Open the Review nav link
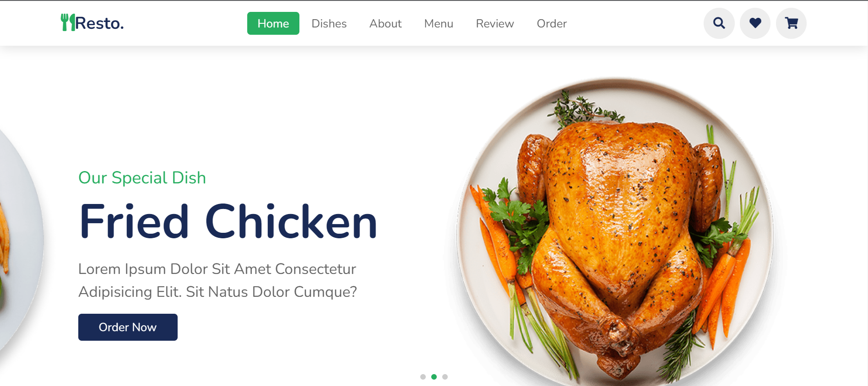 pos(495,23)
